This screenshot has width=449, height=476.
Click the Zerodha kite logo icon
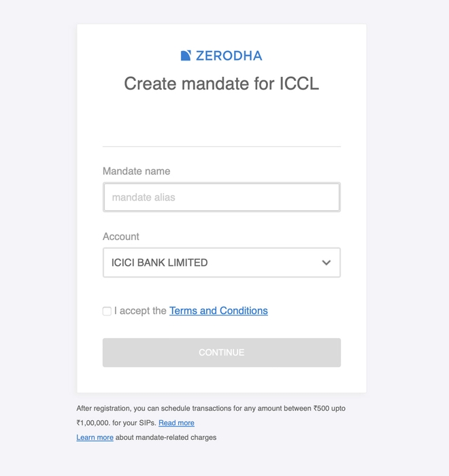click(186, 56)
